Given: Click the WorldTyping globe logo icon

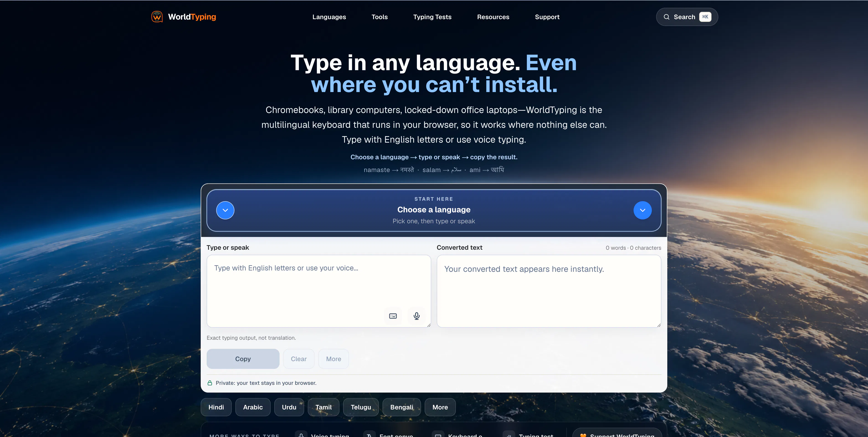Looking at the screenshot, I should [157, 16].
